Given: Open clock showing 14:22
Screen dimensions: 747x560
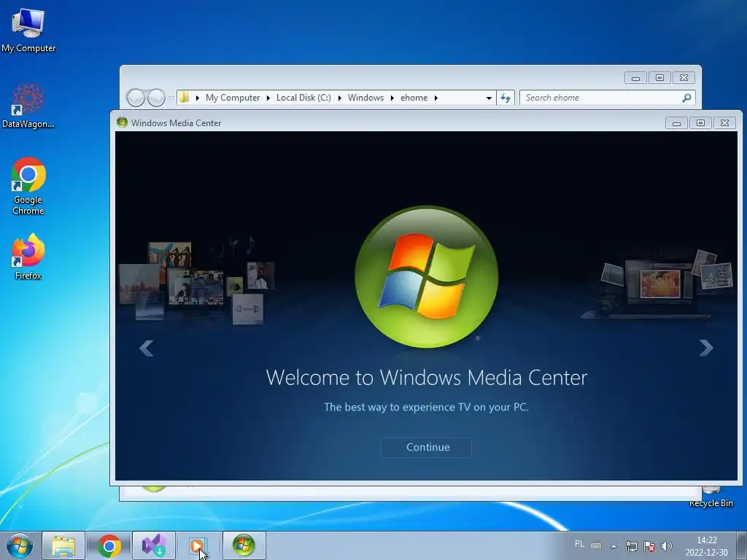Looking at the screenshot, I should (706, 545).
